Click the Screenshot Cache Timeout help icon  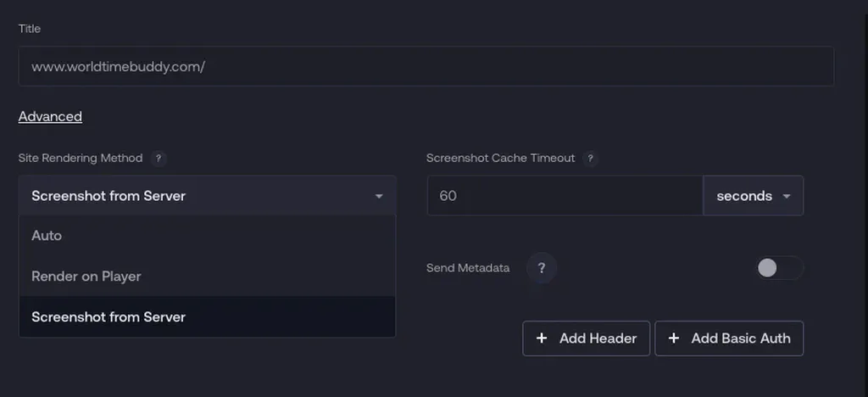(591, 159)
